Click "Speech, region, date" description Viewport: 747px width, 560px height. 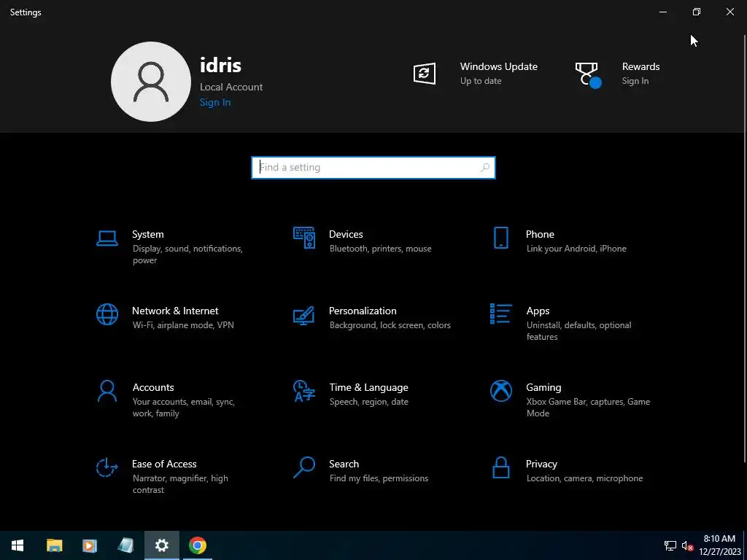click(x=368, y=402)
